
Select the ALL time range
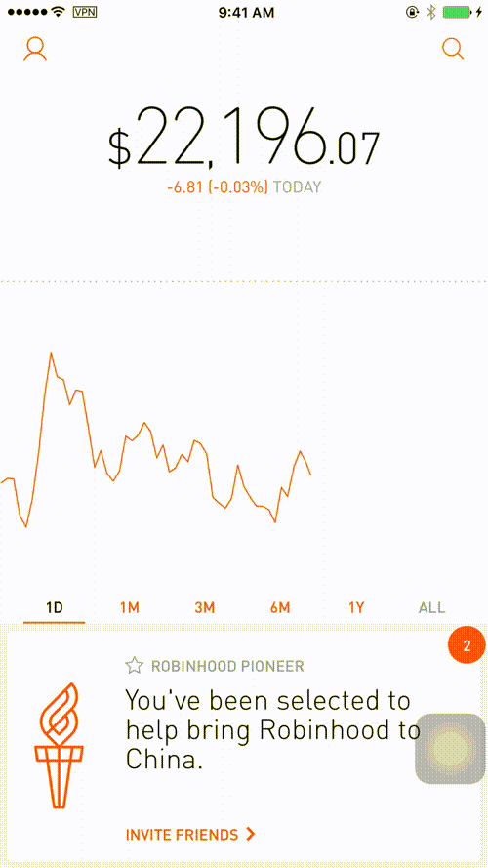click(x=431, y=608)
